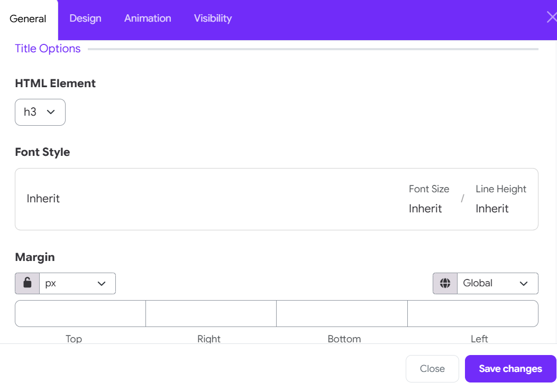Image resolution: width=557 pixels, height=392 pixels.
Task: Click the Line Height Inherit value
Action: tap(492, 209)
